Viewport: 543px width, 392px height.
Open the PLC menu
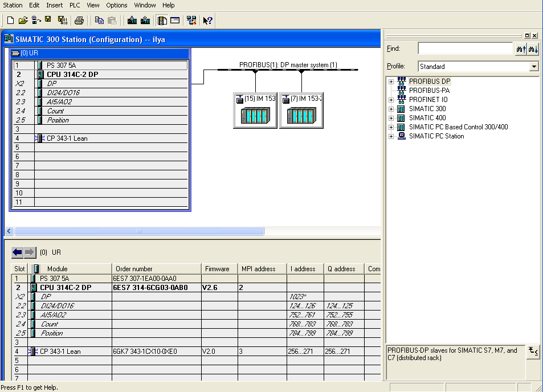tap(75, 5)
